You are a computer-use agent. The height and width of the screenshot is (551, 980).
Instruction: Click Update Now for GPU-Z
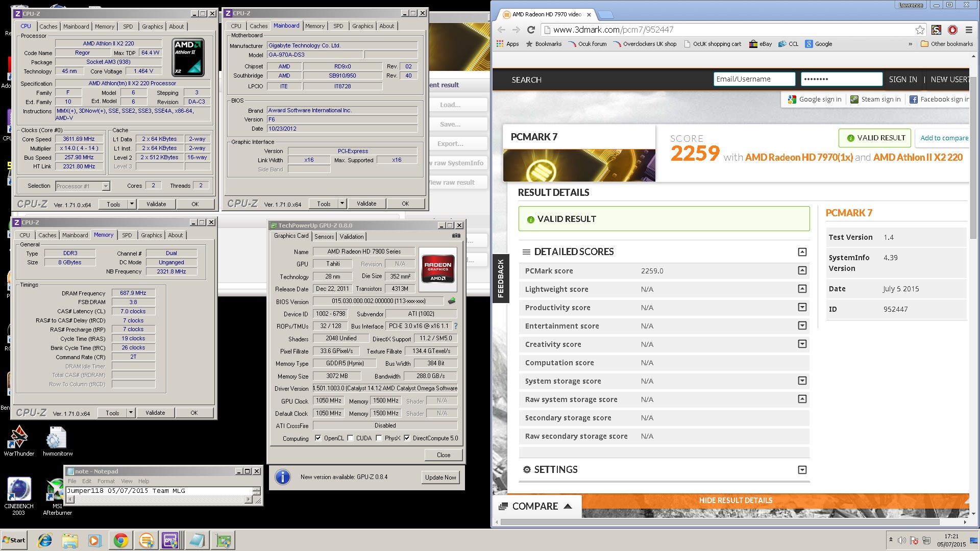(x=440, y=478)
